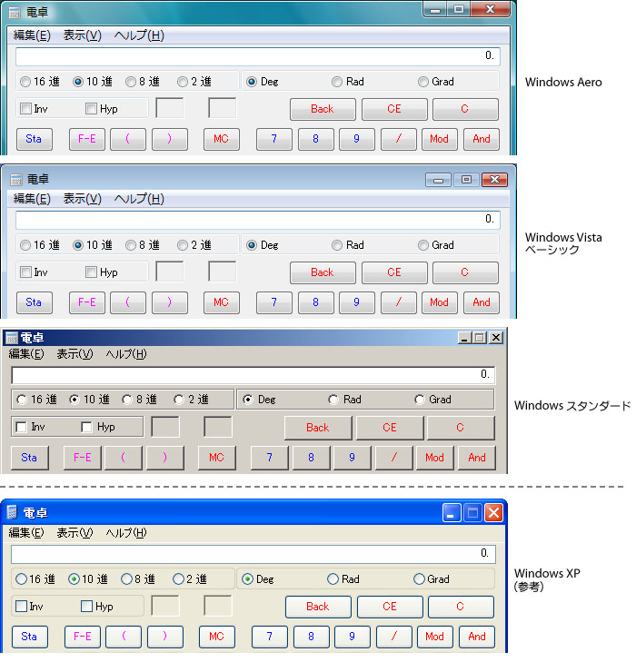Tick Inv checkbox in Windows Standard calculator

click(21, 427)
